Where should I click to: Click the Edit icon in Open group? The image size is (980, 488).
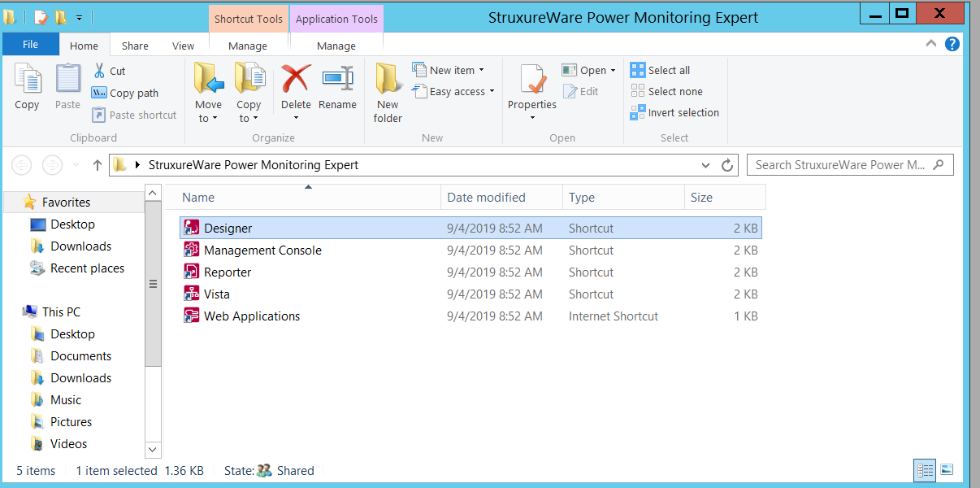coord(569,92)
